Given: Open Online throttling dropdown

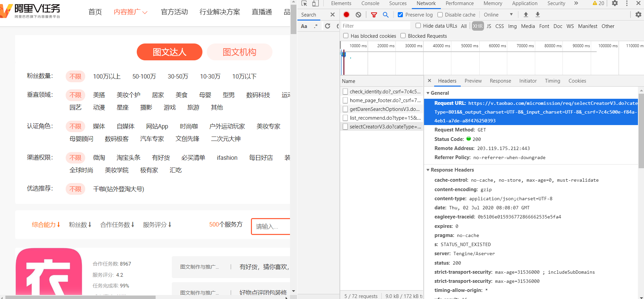Looking at the screenshot, I should pos(498,14).
